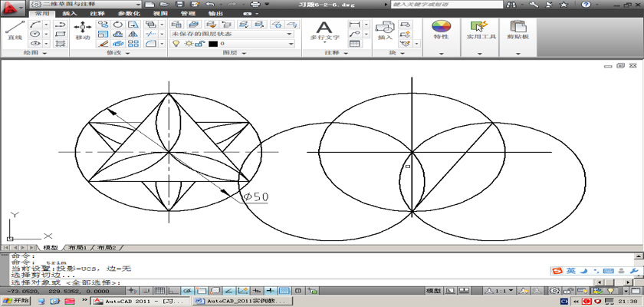Image resolution: width=644 pixels, height=307 pixels.
Task: Select the Line (直线) drawing tool
Action: pyautogui.click(x=14, y=31)
